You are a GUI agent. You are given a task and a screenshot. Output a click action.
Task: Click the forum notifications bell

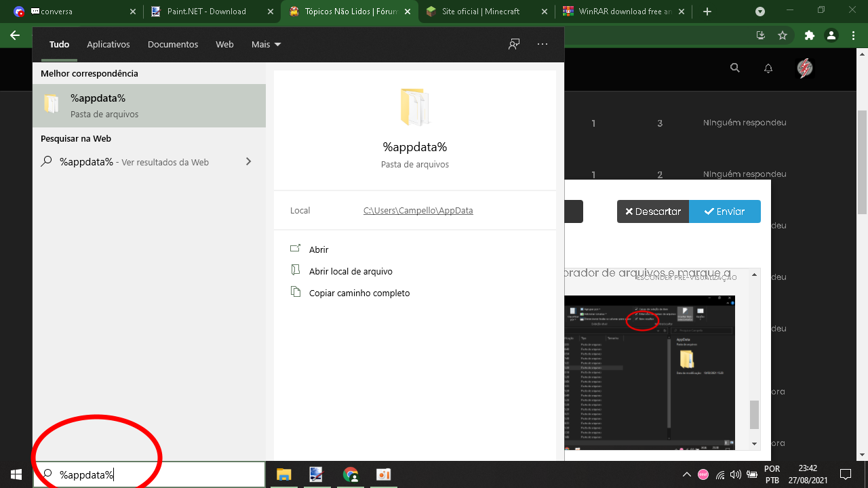tap(768, 68)
